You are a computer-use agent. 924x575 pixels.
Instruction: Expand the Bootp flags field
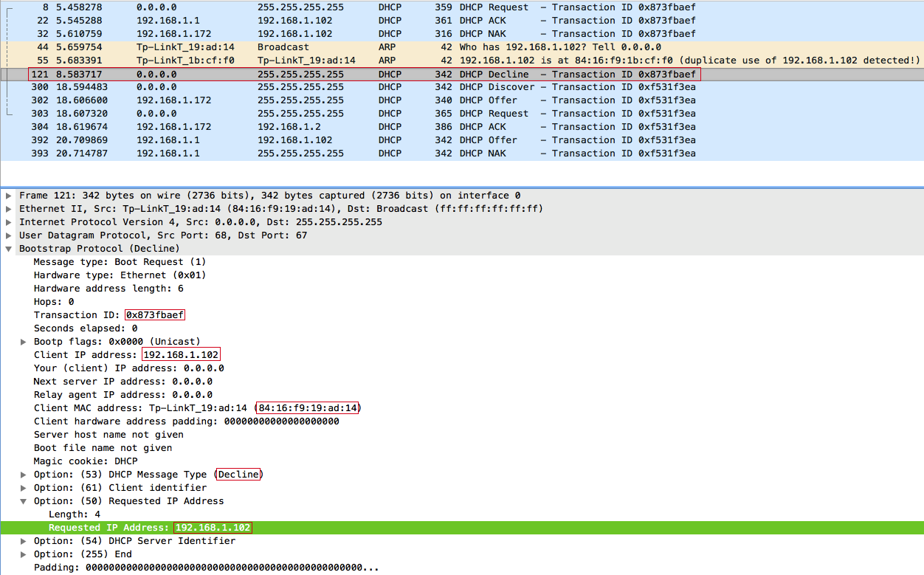24,342
